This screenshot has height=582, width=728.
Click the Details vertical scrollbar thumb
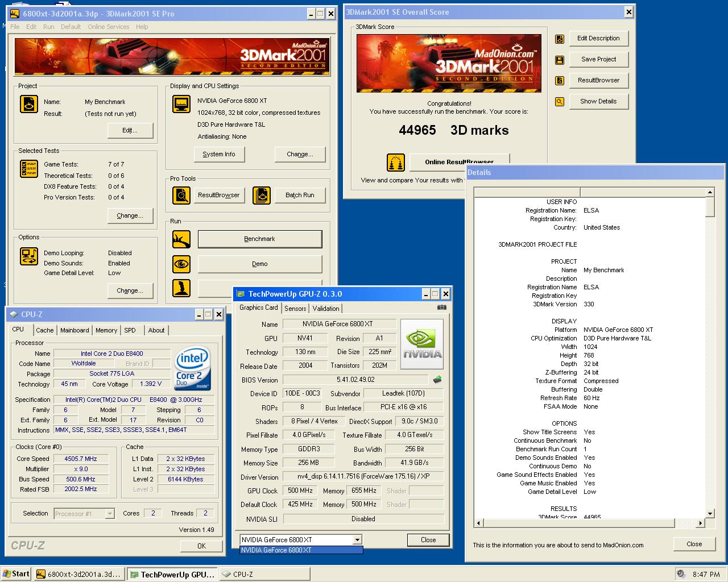tap(710, 207)
